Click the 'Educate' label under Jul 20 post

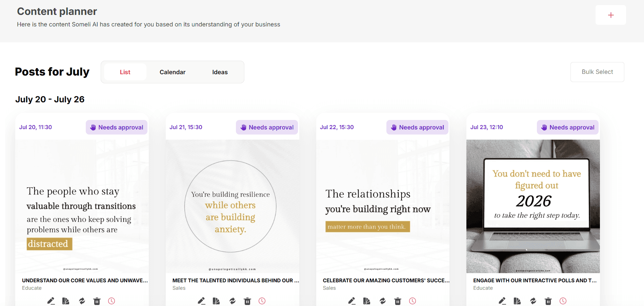coord(32,288)
